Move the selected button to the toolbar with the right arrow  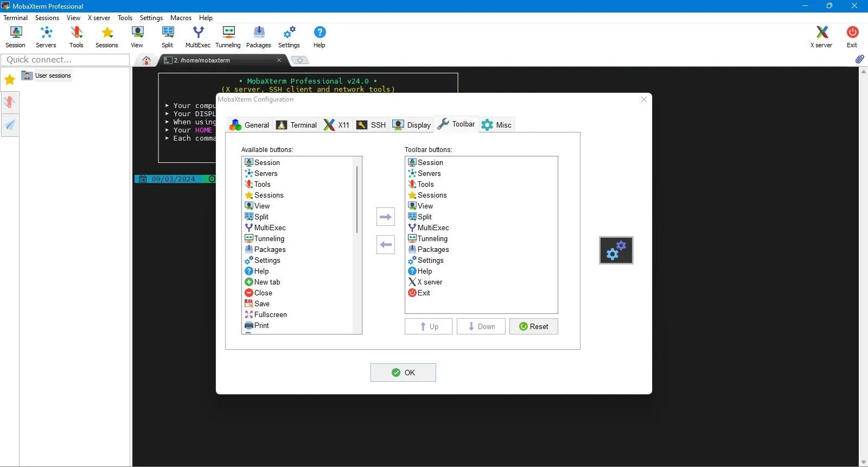[386, 217]
